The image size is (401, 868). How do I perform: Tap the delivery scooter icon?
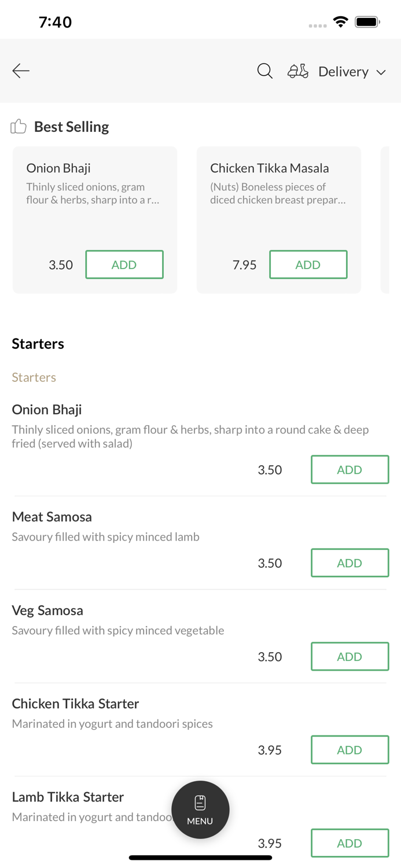(298, 71)
